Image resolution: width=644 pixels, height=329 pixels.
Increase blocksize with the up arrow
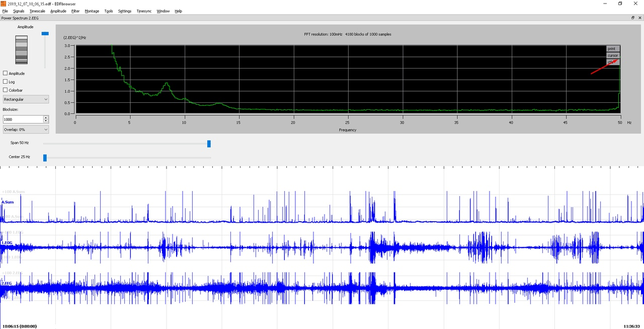pyautogui.click(x=46, y=117)
